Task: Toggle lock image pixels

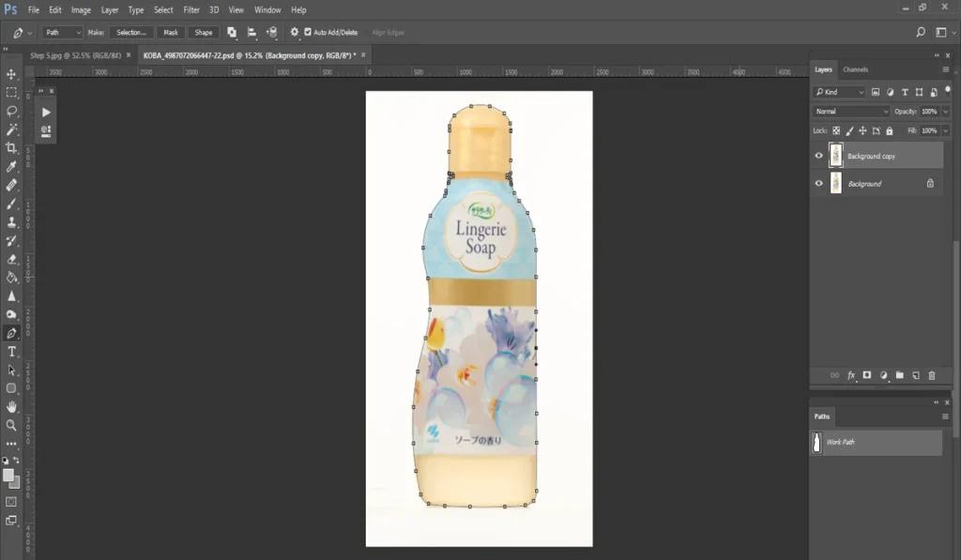Action: point(849,130)
